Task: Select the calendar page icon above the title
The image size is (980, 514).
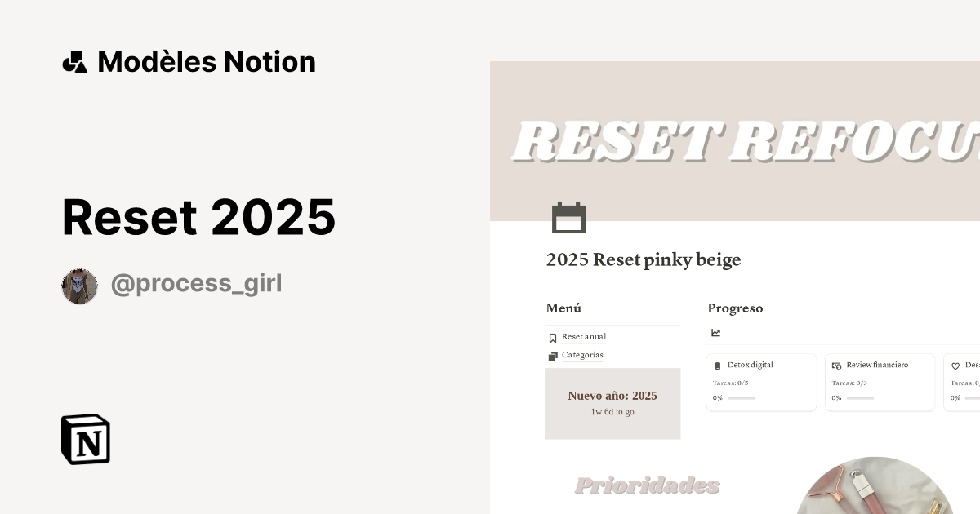Action: [x=569, y=217]
